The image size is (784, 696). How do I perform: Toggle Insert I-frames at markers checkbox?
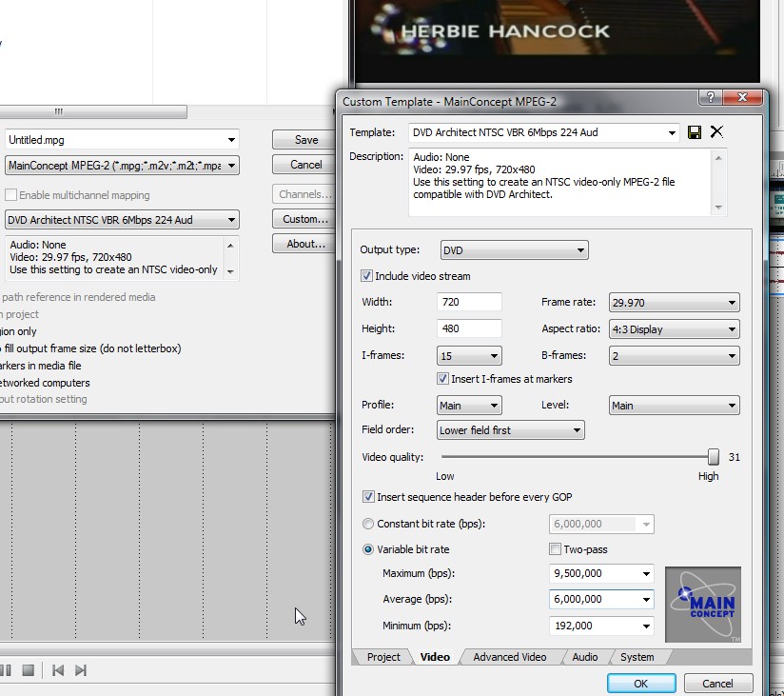click(442, 379)
